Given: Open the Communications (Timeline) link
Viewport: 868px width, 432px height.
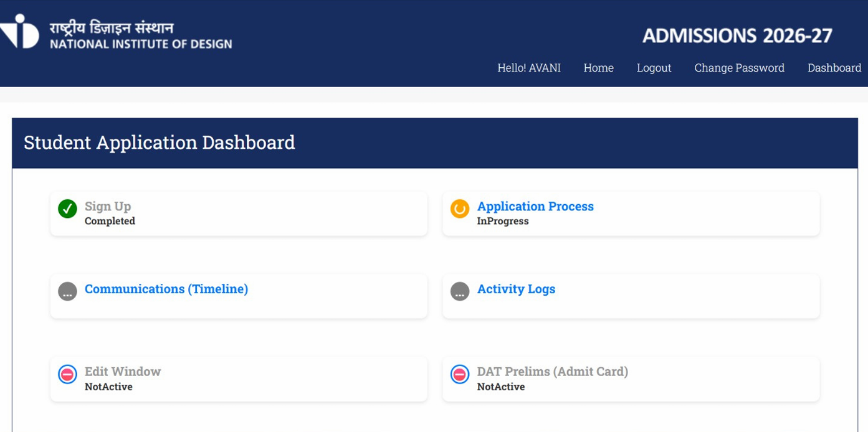Looking at the screenshot, I should pyautogui.click(x=166, y=289).
